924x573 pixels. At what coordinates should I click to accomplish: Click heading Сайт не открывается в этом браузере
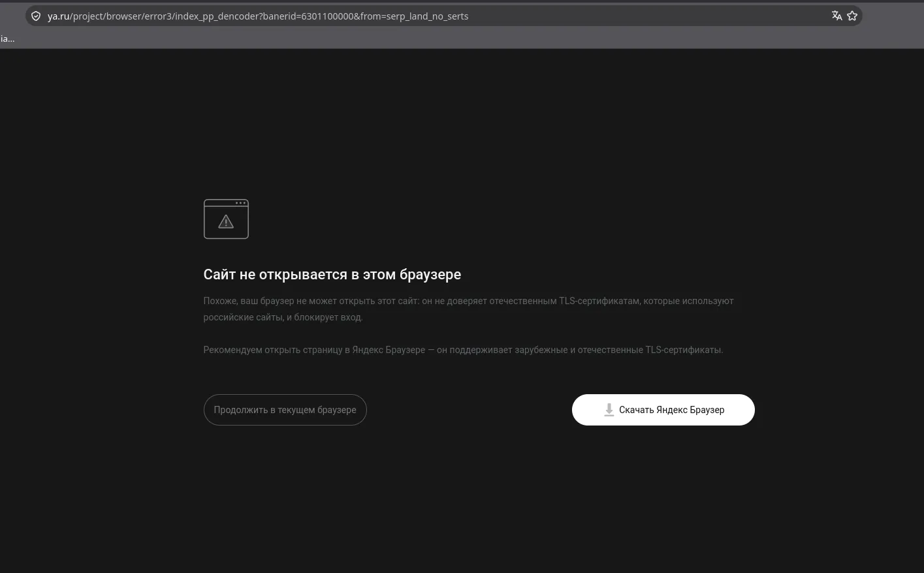332,275
